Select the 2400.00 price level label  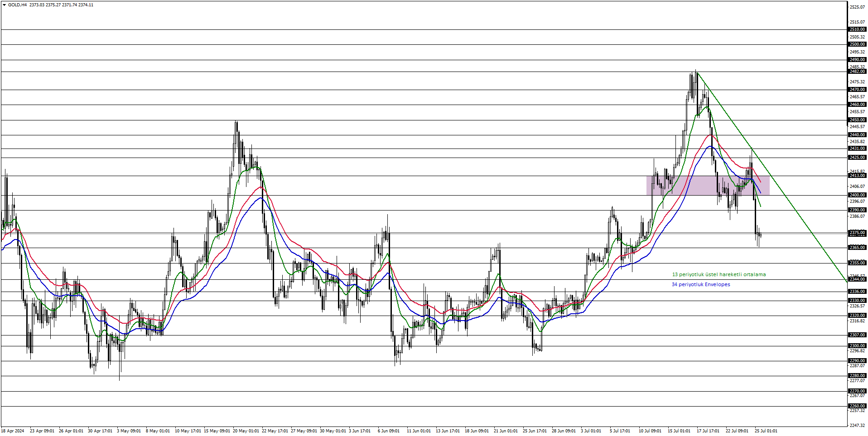(x=857, y=195)
